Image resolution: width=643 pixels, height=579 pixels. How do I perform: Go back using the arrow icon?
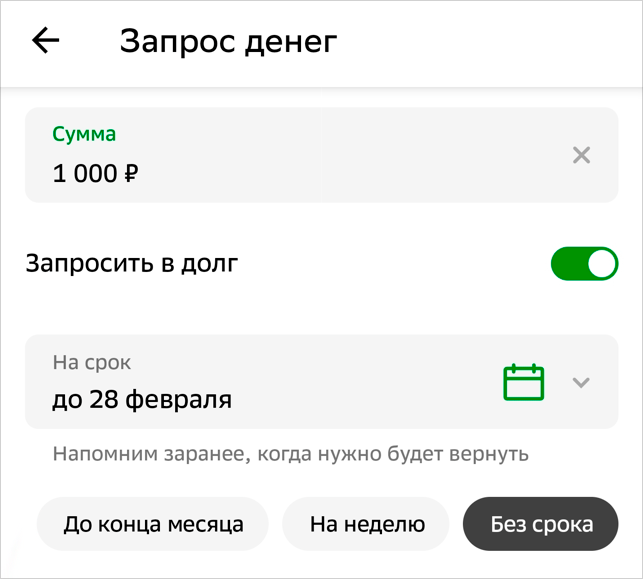pyautogui.click(x=46, y=41)
